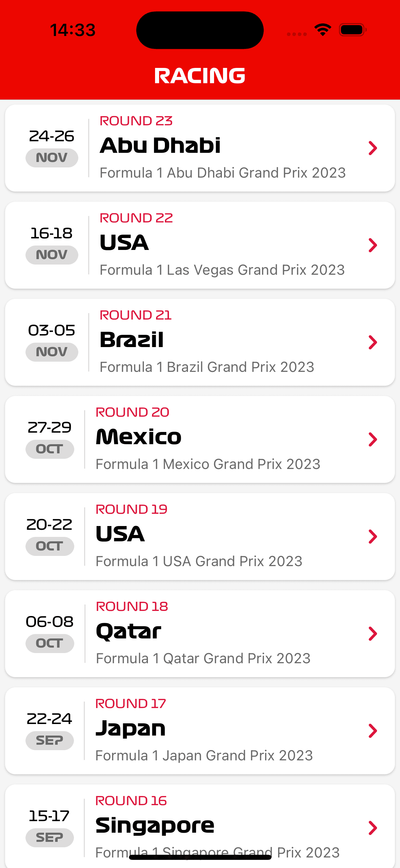Tap the chevron on the Singapore card
This screenshot has height=868, width=400.
tap(373, 828)
